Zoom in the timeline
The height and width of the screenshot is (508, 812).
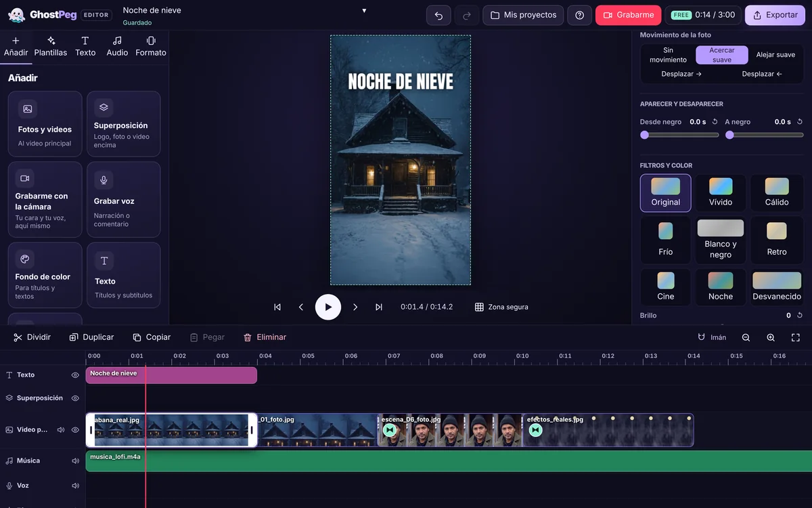coord(771,337)
